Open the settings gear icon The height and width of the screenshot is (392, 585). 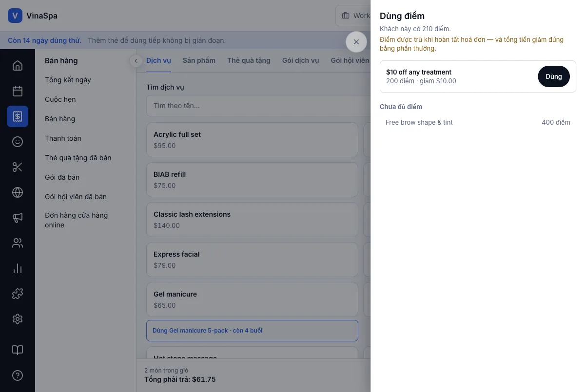coord(18,319)
